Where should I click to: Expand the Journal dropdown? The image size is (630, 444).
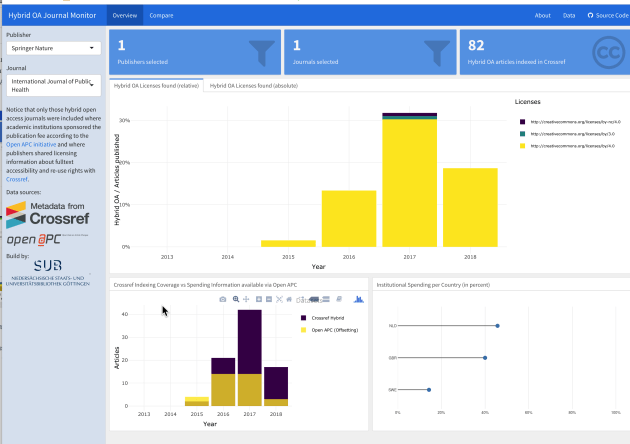[53, 86]
